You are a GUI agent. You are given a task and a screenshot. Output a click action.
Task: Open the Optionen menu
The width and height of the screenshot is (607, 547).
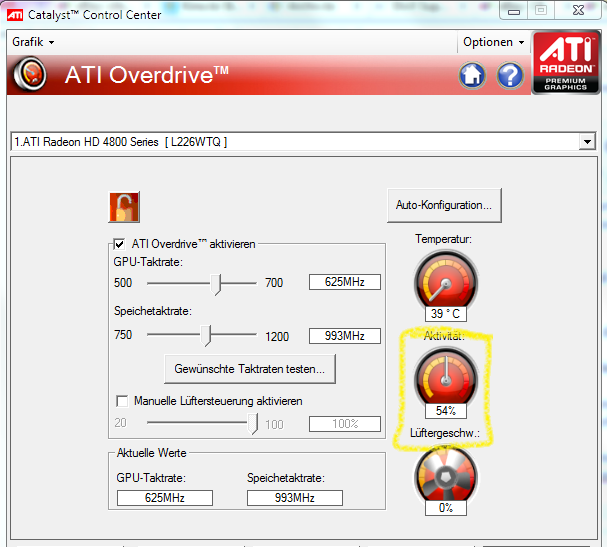pyautogui.click(x=494, y=42)
